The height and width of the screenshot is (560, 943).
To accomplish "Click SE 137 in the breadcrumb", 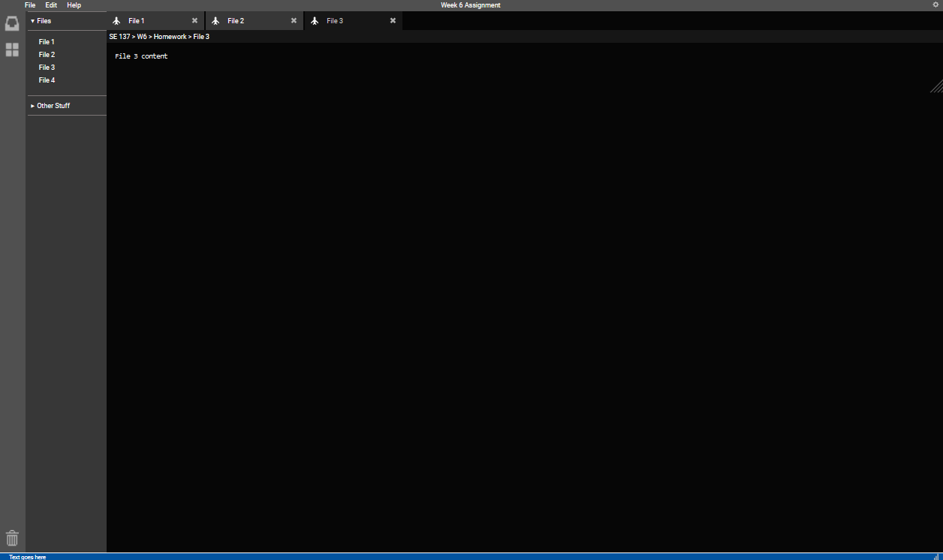I will 119,37.
